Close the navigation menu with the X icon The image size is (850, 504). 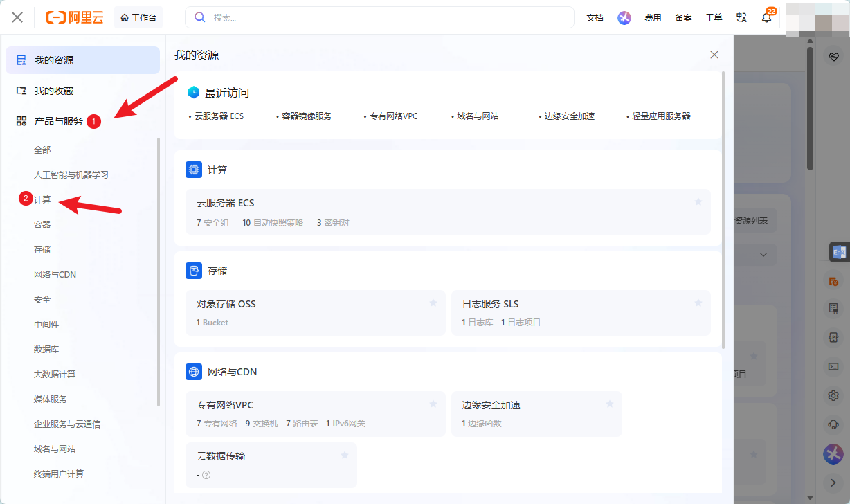pos(17,17)
